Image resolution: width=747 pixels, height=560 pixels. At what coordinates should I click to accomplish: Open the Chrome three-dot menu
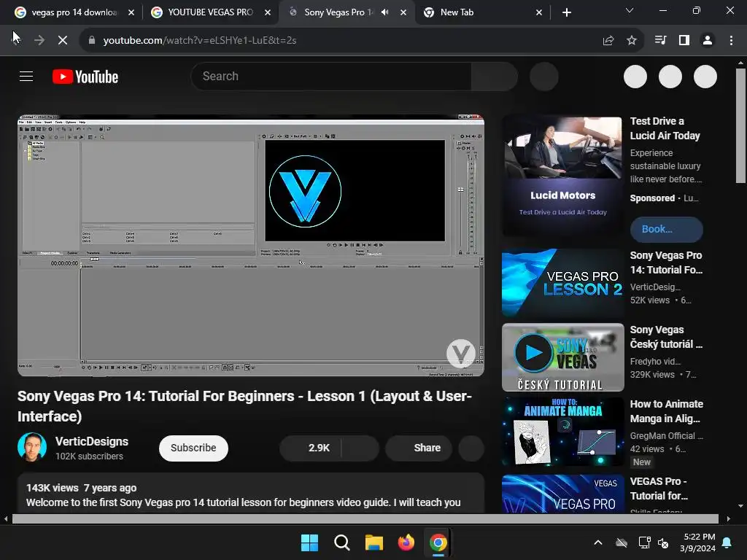[731, 41]
